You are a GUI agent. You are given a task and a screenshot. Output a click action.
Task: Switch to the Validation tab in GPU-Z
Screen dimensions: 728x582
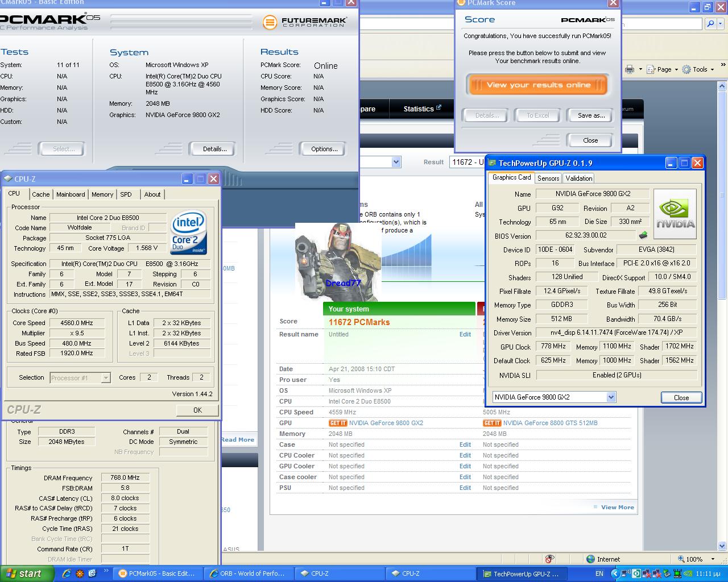click(x=578, y=178)
